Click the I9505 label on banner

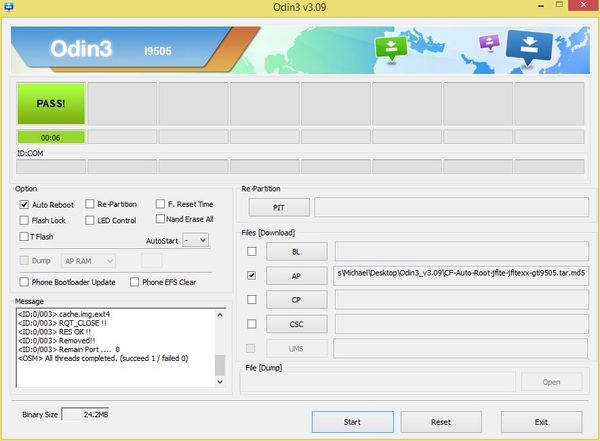pos(158,51)
